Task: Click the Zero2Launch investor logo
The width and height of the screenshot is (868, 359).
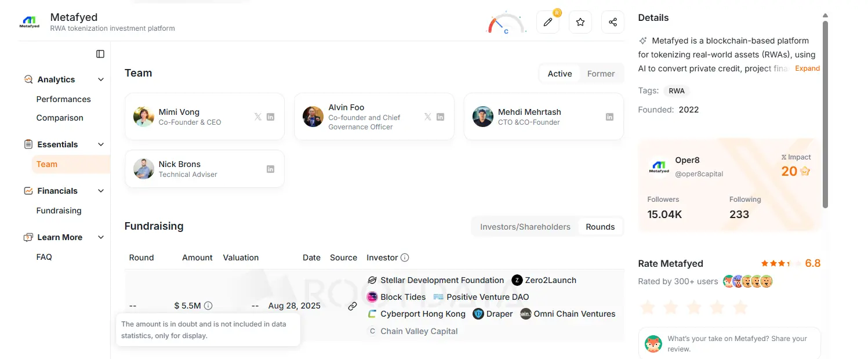Action: 517,280
